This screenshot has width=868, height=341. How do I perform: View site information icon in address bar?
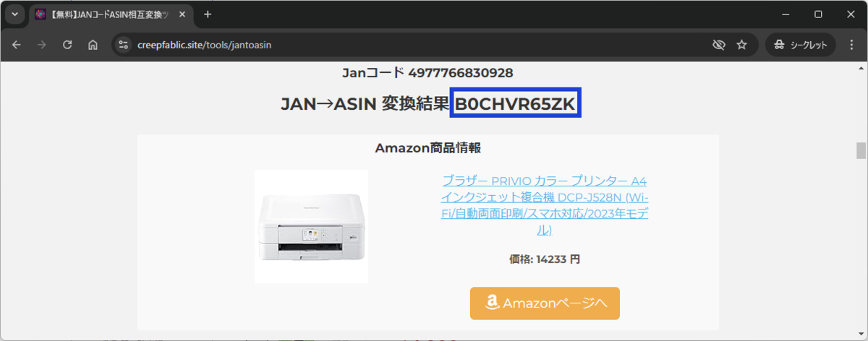tap(124, 45)
